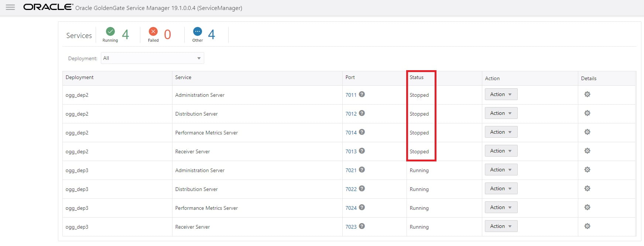Open help icon next to port 7014
This screenshot has width=644, height=246.
click(x=362, y=132)
